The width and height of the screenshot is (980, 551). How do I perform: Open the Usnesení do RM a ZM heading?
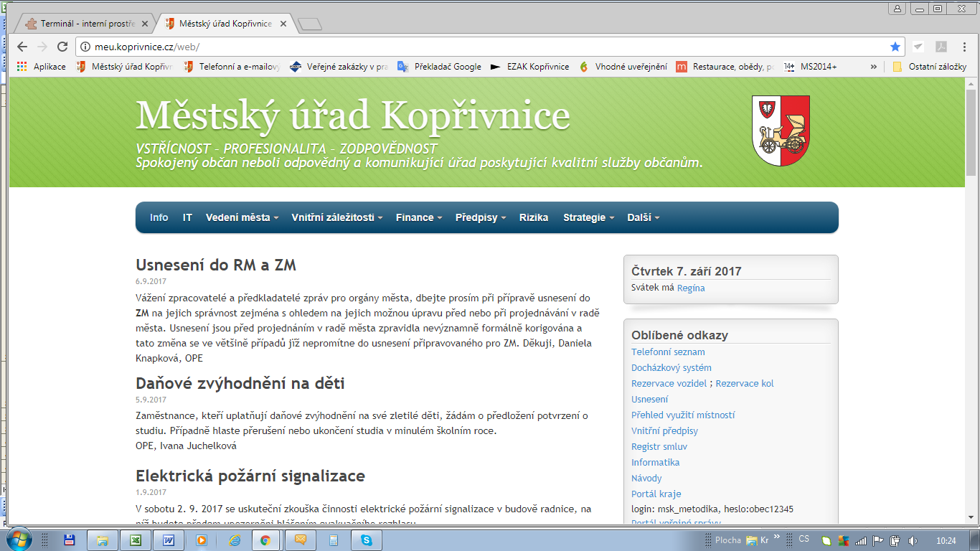pos(216,265)
